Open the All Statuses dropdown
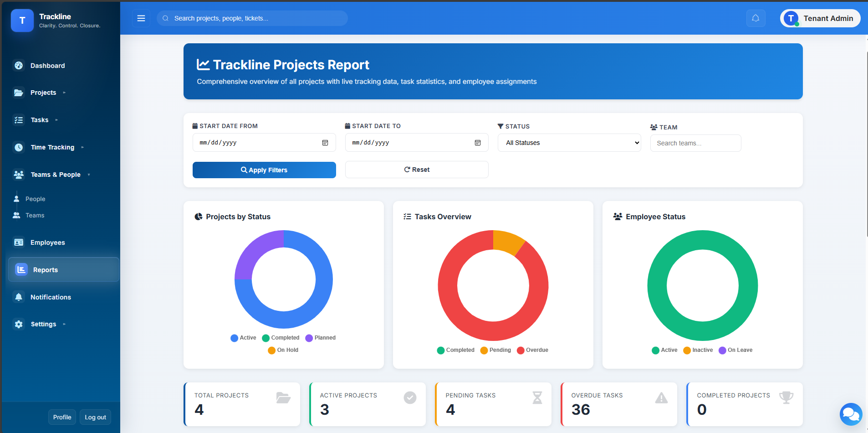This screenshot has height=433, width=868. (x=569, y=143)
